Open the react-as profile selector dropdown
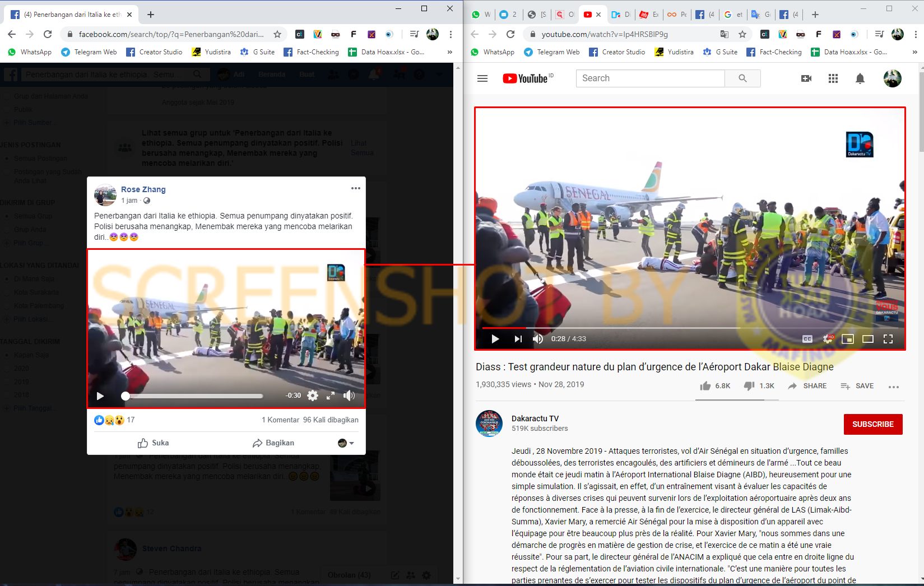Viewport: 924px width, 586px height. click(346, 443)
